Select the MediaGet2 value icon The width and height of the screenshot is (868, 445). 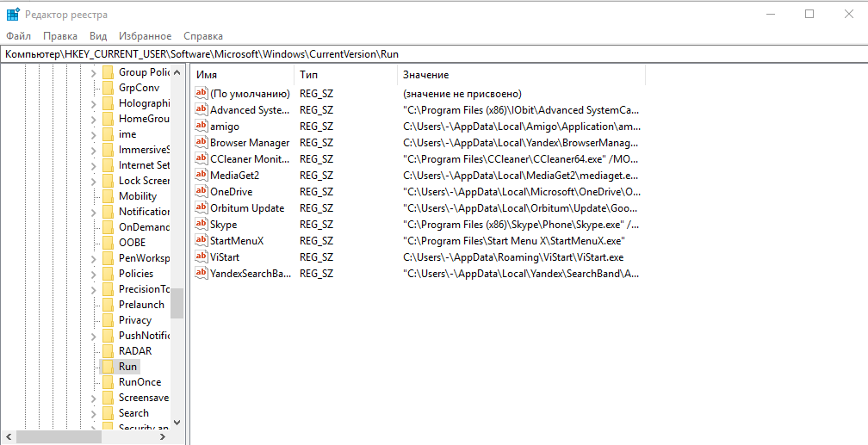click(201, 175)
